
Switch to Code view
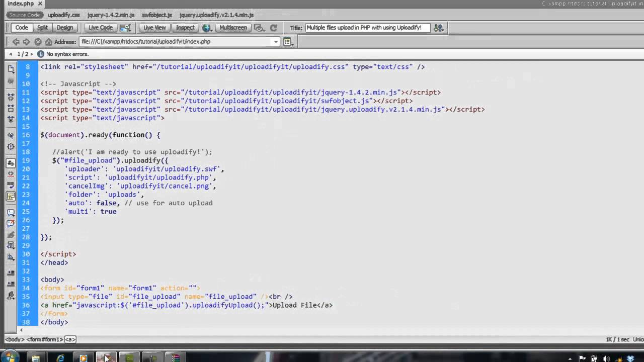(22, 28)
